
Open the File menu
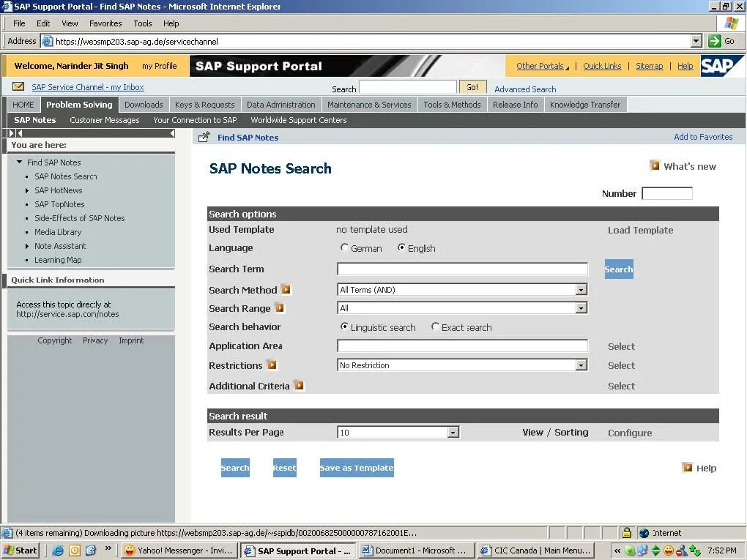pyautogui.click(x=19, y=23)
